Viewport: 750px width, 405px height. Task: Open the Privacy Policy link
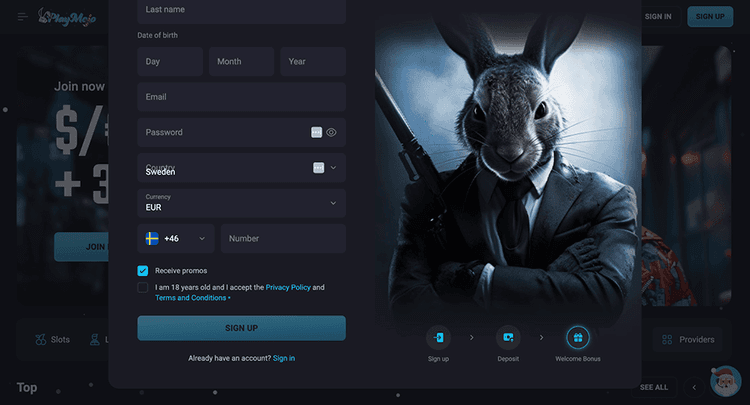coord(288,287)
